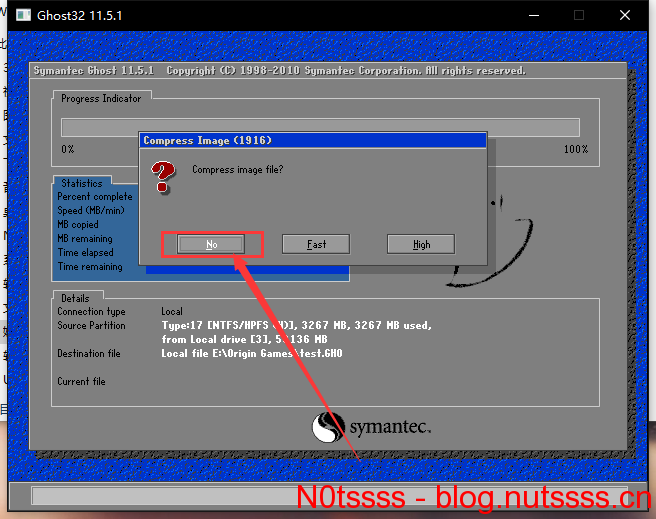This screenshot has width=656, height=519.
Task: Click the 'Connection type' label
Action: pyautogui.click(x=91, y=312)
